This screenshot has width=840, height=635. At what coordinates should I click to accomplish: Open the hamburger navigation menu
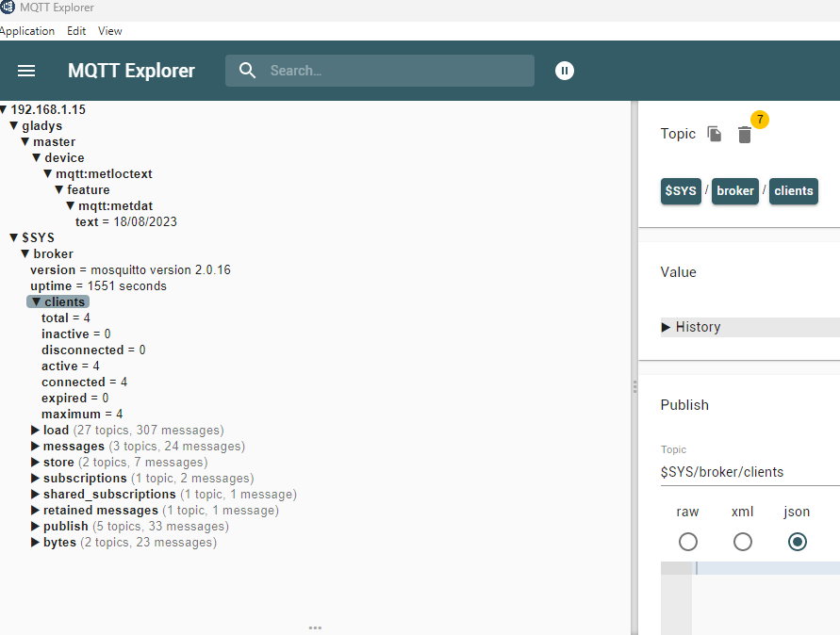[x=26, y=71]
